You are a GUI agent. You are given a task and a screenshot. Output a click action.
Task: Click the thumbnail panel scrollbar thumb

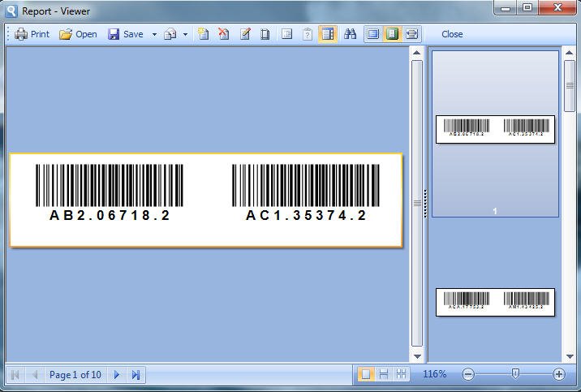point(569,85)
